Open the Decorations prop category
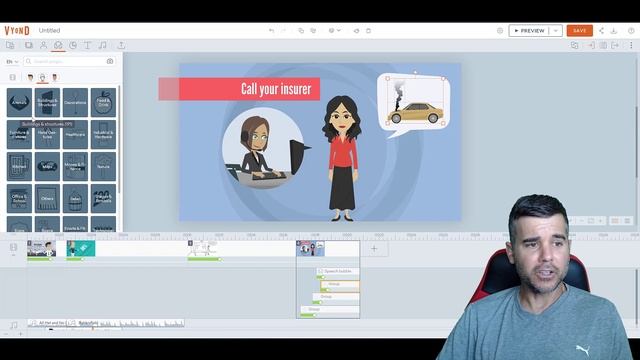Viewport: 640px width, 360px height. coord(75,102)
